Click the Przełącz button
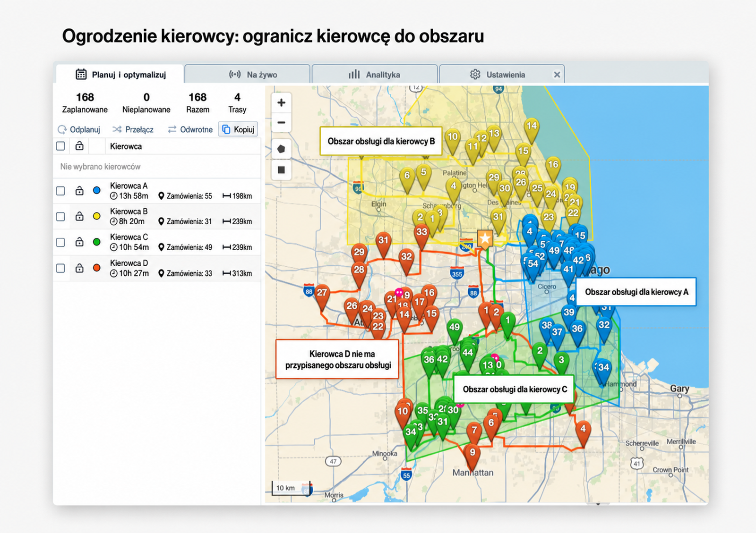 point(133,129)
